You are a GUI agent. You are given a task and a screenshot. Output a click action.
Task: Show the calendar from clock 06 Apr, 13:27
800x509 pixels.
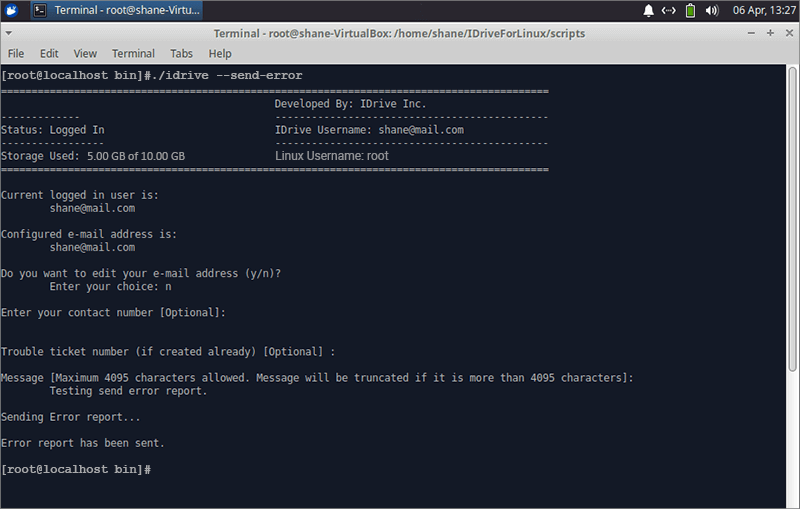point(764,10)
